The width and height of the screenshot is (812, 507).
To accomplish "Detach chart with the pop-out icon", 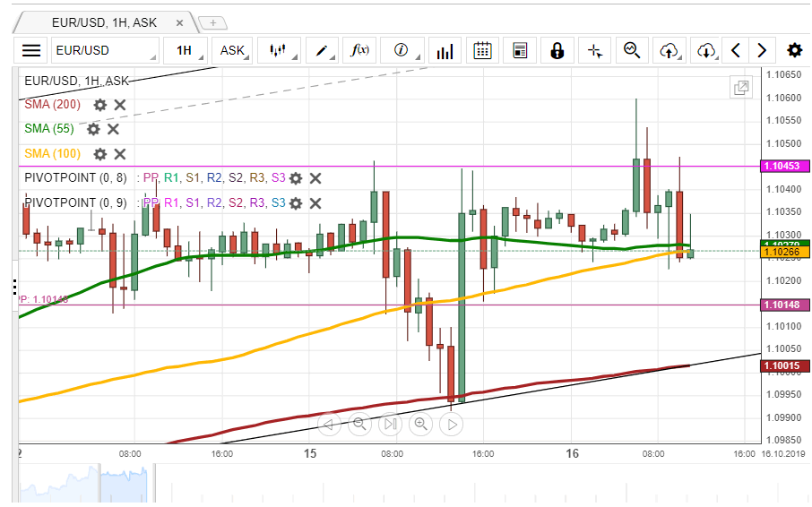I will [x=740, y=88].
